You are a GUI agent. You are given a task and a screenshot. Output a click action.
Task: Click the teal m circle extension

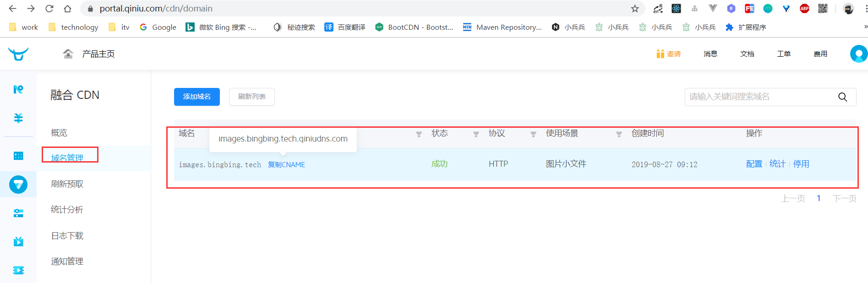tap(768, 8)
